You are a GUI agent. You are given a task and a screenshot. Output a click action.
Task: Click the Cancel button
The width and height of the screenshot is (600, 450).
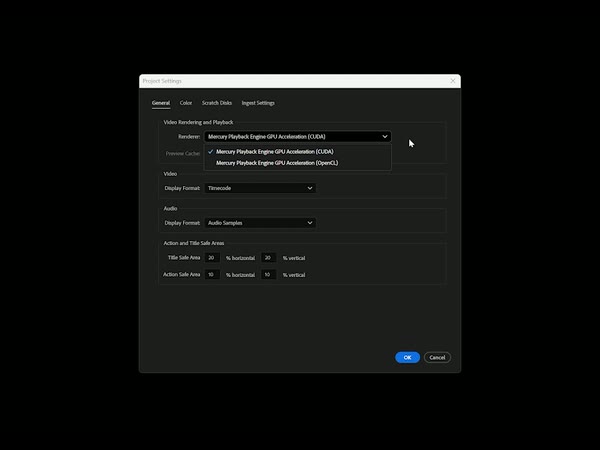point(437,357)
